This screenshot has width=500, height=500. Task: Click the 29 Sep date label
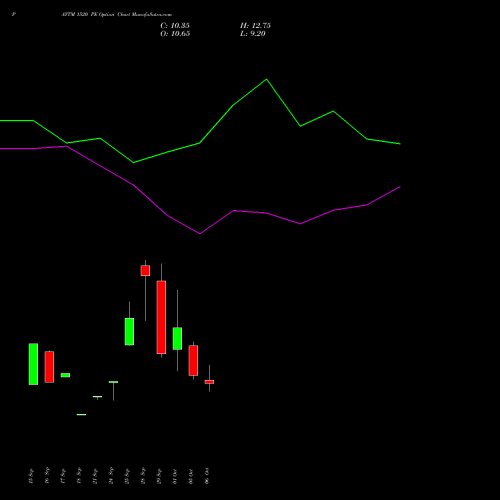159,476
